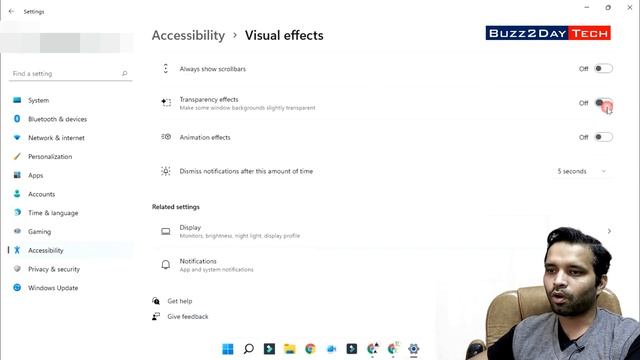Click the Display monitor icon
The image size is (640, 360).
pos(166,231)
